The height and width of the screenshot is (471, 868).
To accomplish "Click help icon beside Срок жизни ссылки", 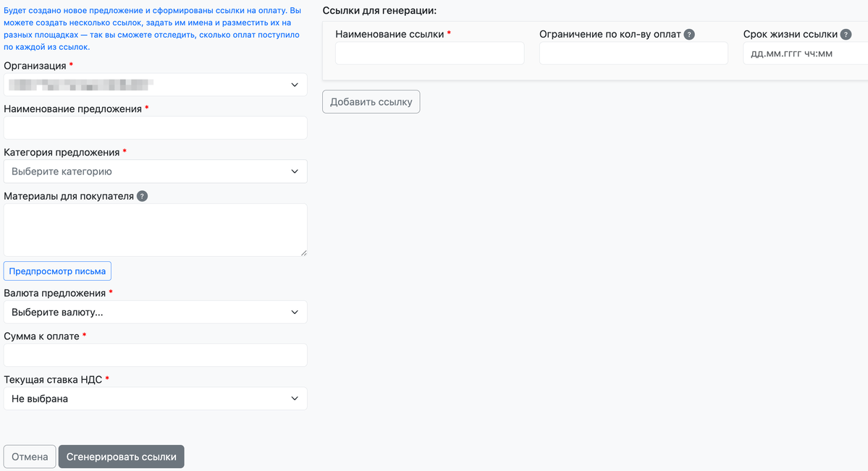I will click(x=846, y=34).
